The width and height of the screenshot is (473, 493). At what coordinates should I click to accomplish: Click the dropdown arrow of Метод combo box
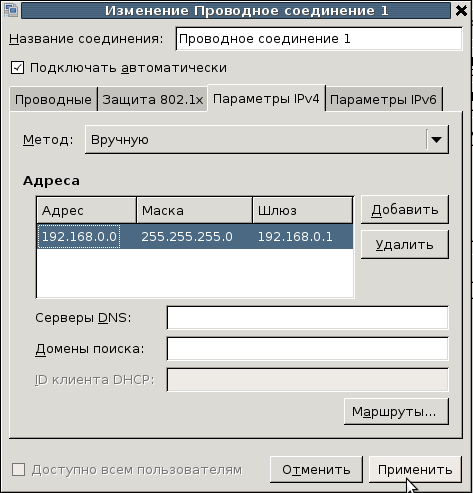(437, 139)
